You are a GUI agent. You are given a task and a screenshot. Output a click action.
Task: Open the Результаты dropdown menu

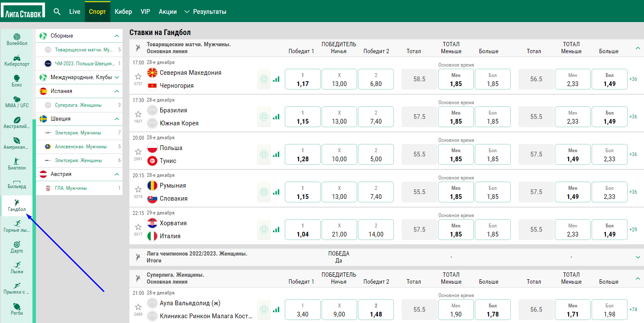click(x=205, y=12)
